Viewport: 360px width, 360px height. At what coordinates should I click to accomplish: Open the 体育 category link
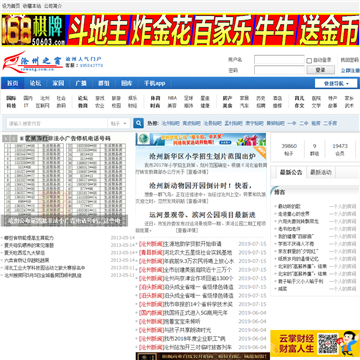coord(155,98)
